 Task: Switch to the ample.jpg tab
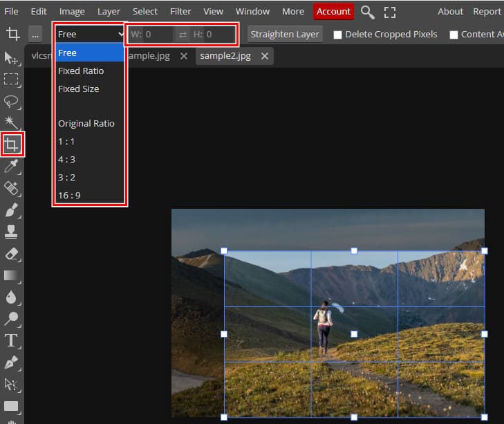coord(149,56)
